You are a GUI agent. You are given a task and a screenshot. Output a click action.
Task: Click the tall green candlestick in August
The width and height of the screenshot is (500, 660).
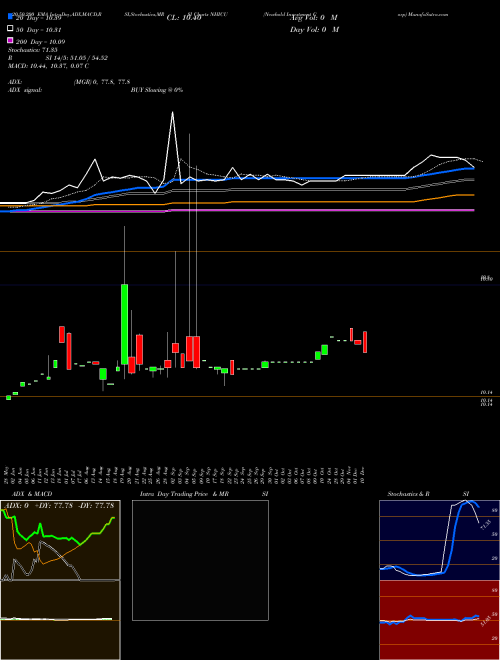click(x=124, y=324)
